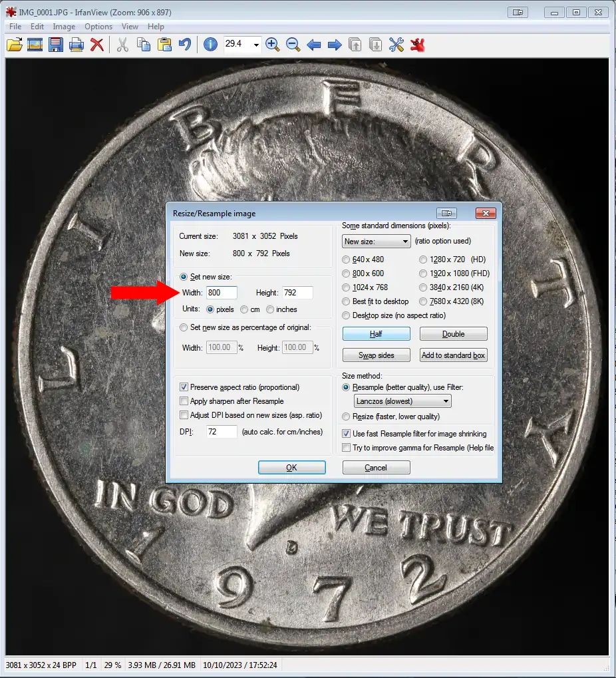Image resolution: width=616 pixels, height=678 pixels.
Task: Go to next image with right arrow
Action: 335,45
